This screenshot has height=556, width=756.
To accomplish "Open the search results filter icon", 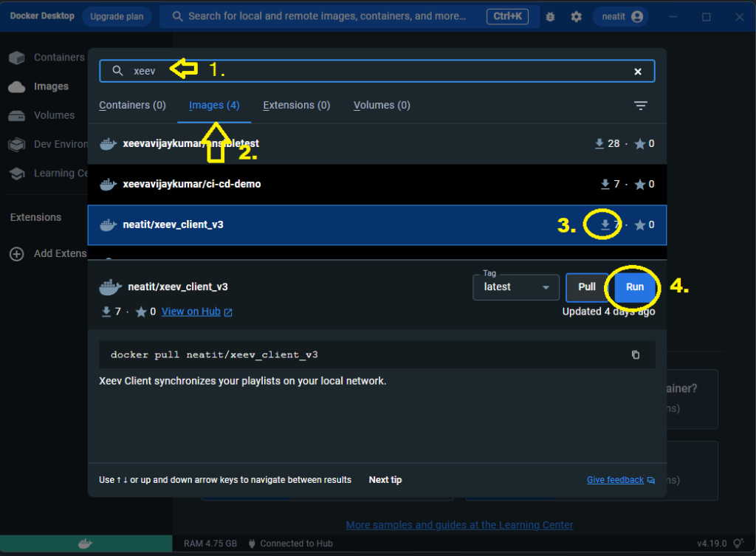I will pyautogui.click(x=641, y=106).
